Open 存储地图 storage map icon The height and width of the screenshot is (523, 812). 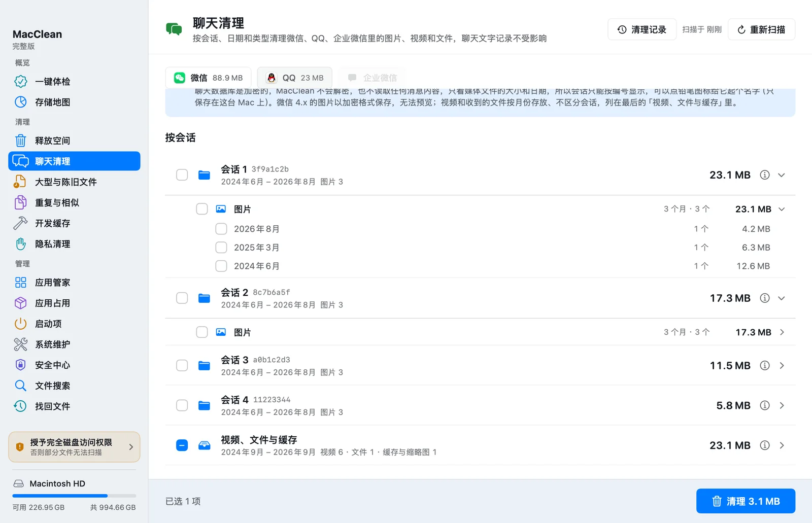coord(21,102)
